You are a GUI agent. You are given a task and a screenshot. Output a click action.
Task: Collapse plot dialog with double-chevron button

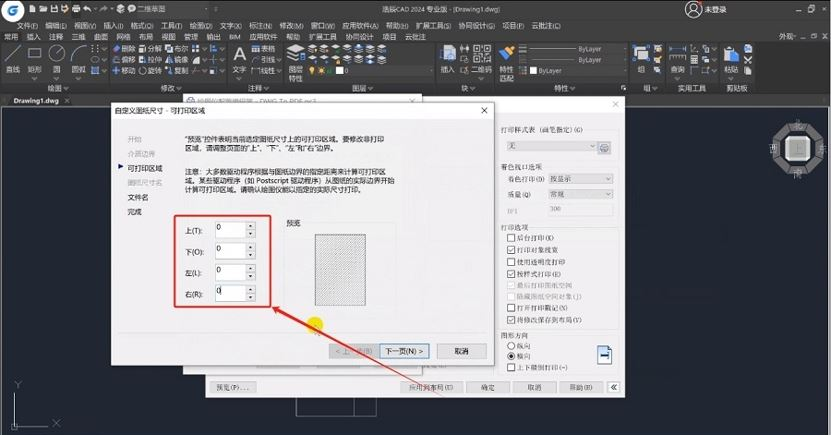click(x=614, y=388)
